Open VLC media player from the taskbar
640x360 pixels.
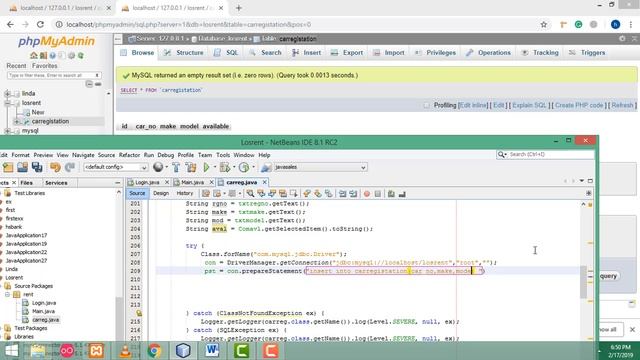[125, 351]
